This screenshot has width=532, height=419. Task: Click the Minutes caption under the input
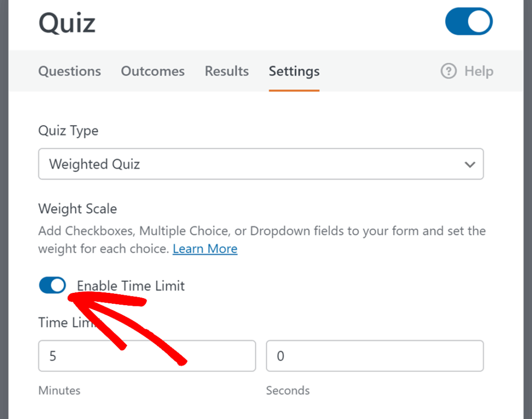coord(59,390)
